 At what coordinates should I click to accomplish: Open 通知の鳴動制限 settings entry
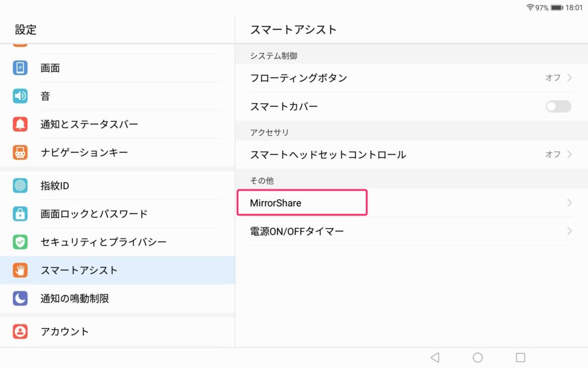[75, 298]
